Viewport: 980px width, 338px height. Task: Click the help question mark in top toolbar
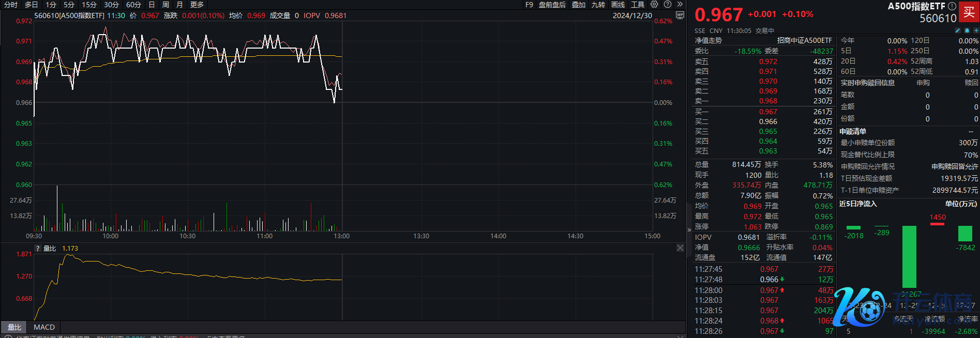[668, 5]
